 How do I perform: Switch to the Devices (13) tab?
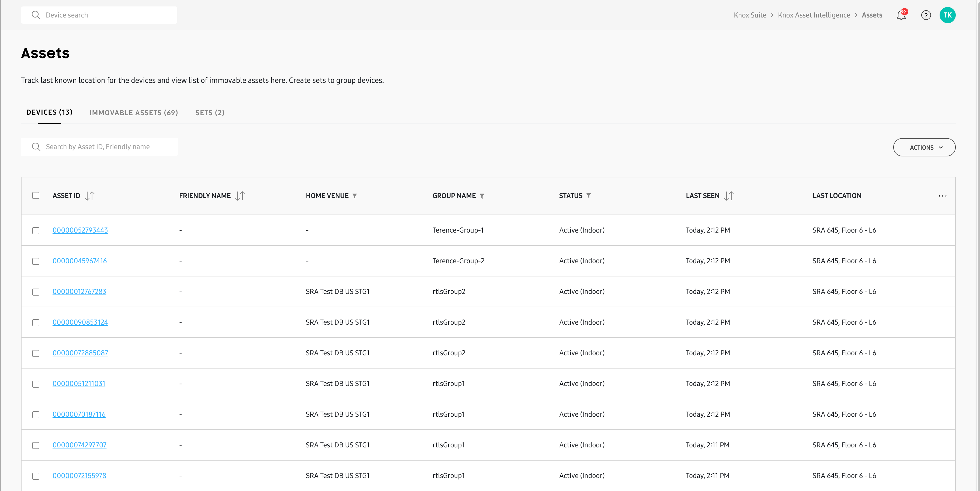click(x=50, y=112)
